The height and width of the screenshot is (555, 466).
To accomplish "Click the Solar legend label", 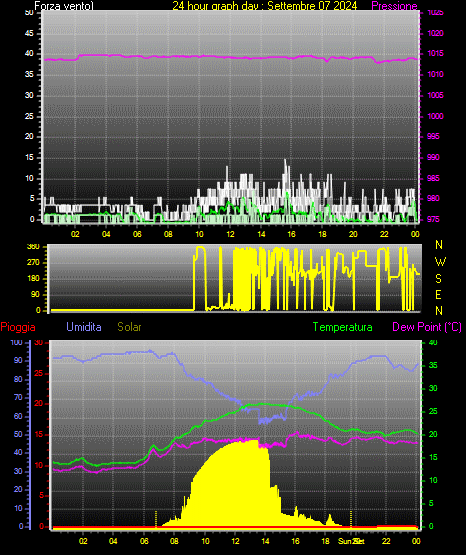I will pyautogui.click(x=129, y=327).
